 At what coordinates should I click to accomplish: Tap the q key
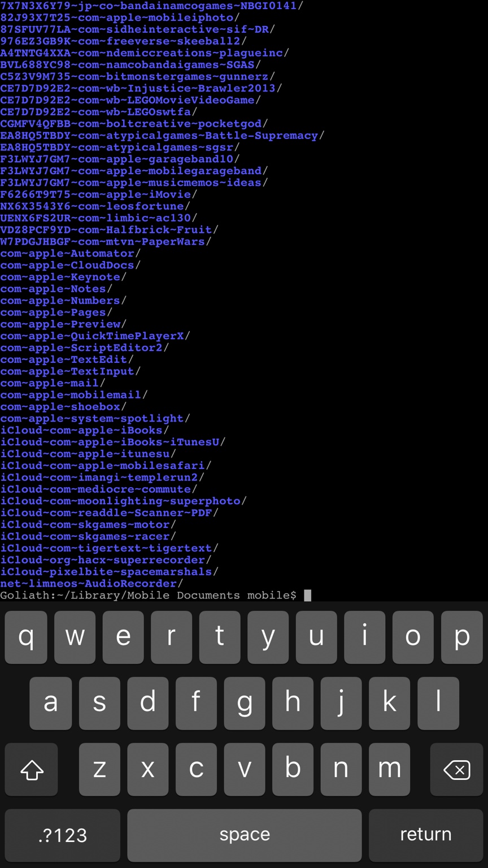point(26,637)
